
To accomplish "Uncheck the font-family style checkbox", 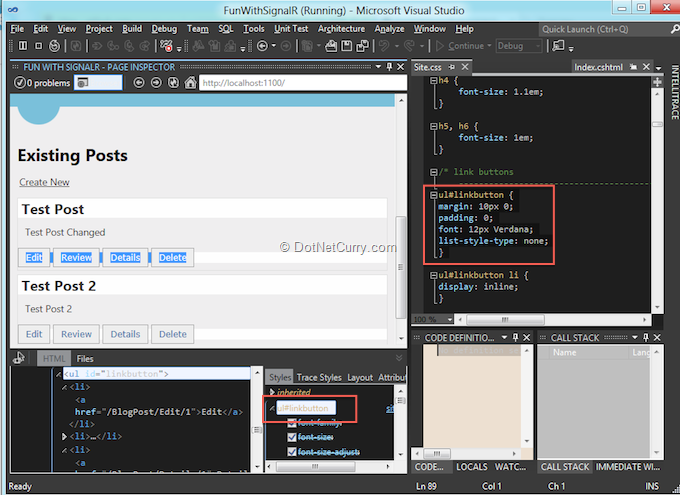I will [291, 423].
